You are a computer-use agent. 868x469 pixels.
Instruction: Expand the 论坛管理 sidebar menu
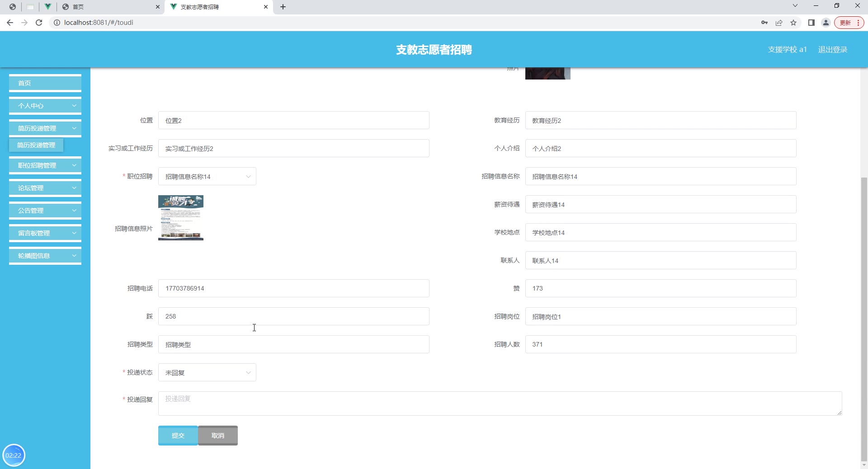[45, 188]
